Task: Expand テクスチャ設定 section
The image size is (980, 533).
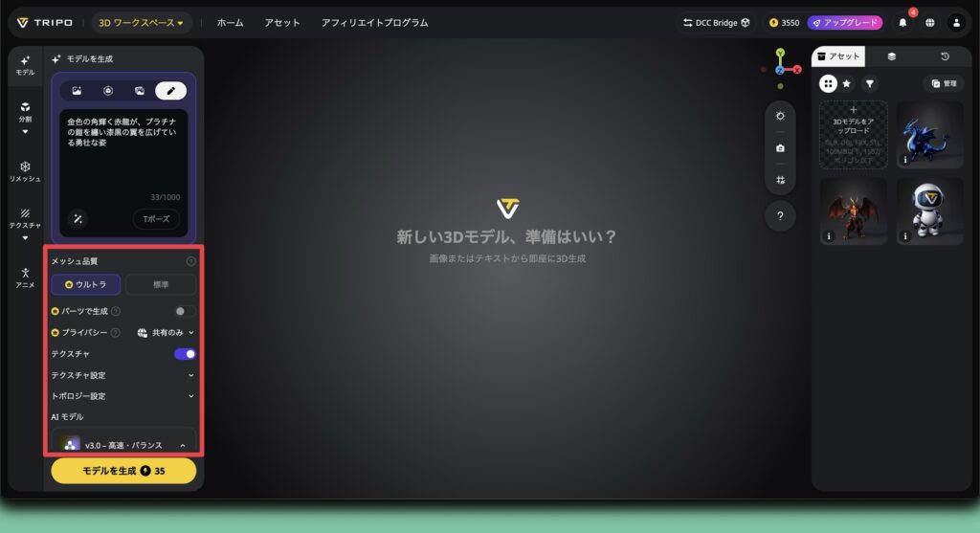Action: point(123,375)
